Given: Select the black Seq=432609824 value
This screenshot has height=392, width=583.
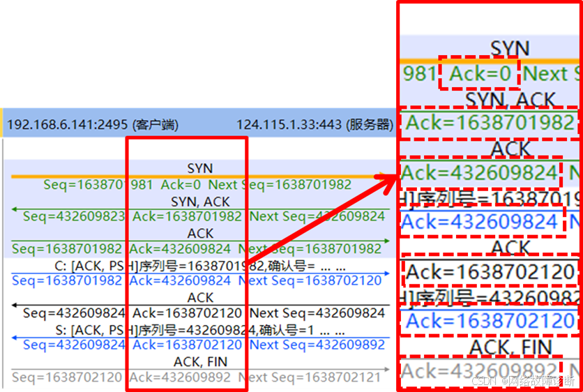Looking at the screenshot, I should click(x=74, y=313).
